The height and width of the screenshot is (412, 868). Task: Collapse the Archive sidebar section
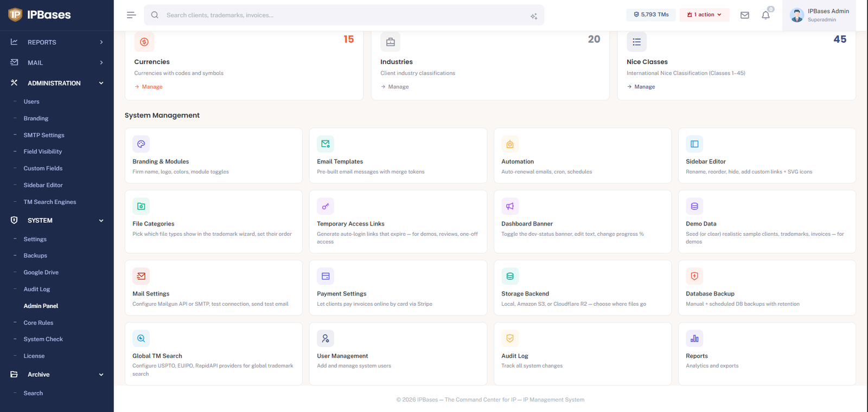[57, 375]
